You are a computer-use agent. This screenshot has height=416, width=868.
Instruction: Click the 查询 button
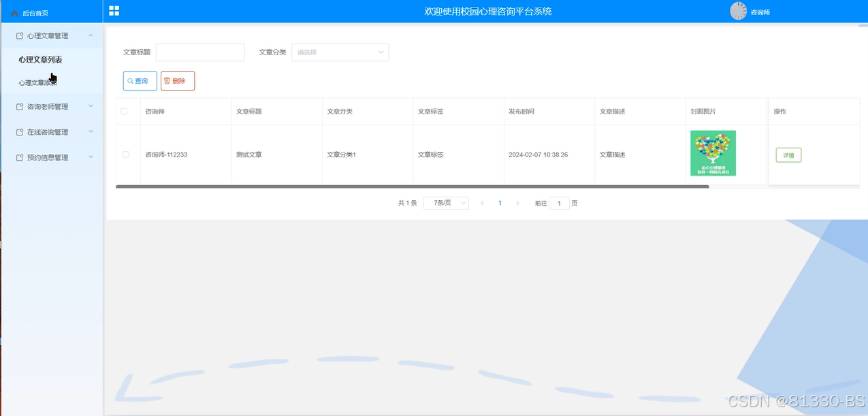tap(140, 81)
